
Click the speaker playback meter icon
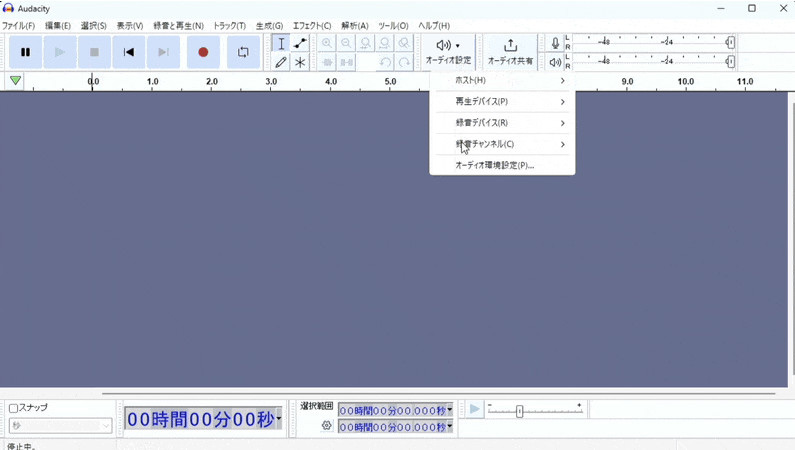coord(555,62)
